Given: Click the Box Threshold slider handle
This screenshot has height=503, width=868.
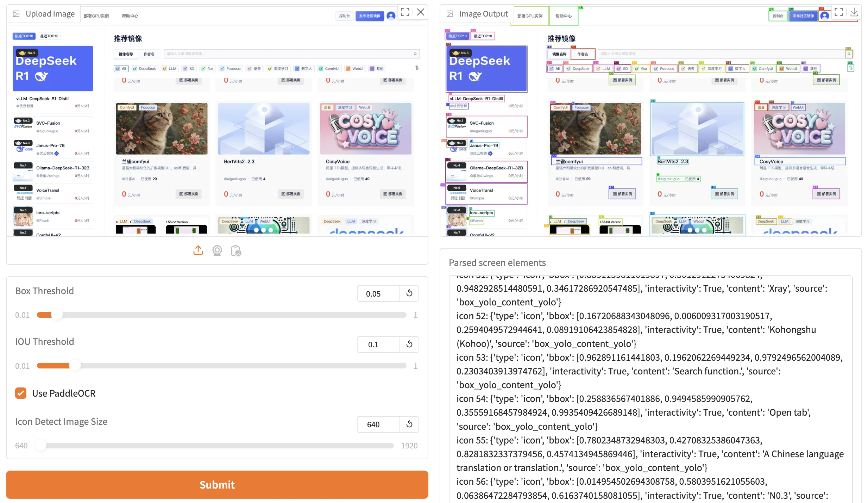Looking at the screenshot, I should click(x=57, y=315).
